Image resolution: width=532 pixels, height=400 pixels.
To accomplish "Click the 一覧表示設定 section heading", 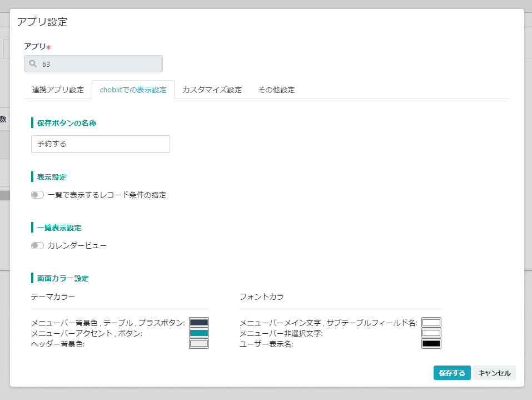I will 59,228.
